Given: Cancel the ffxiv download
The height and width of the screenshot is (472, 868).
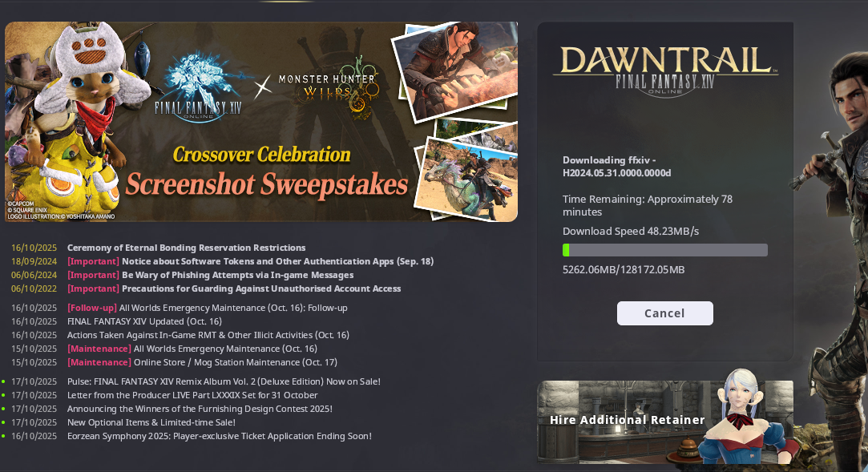Looking at the screenshot, I should pyautogui.click(x=665, y=313).
